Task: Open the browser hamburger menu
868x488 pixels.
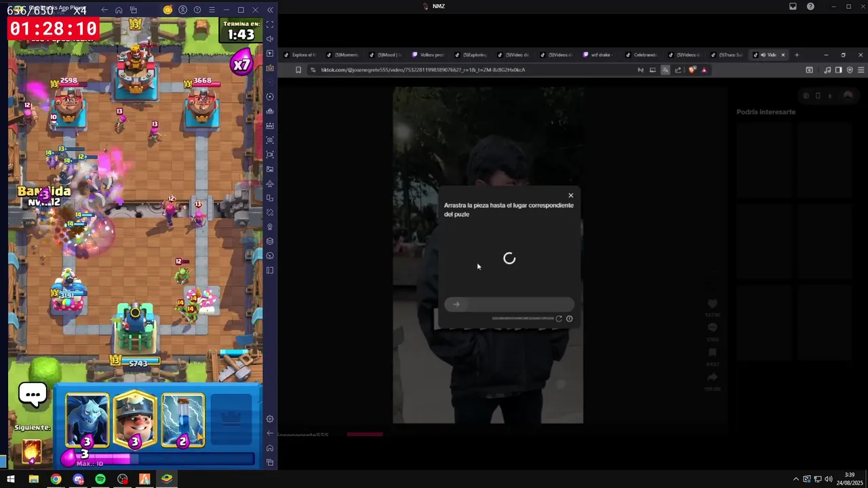Action: coord(861,70)
